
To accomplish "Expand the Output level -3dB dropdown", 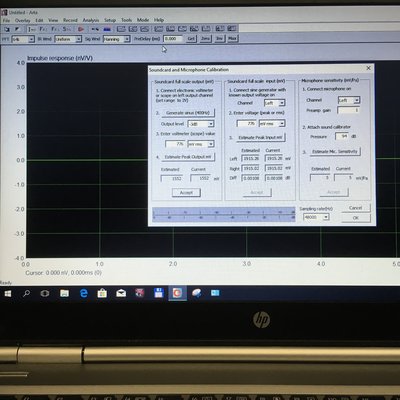I will pyautogui.click(x=201, y=124).
